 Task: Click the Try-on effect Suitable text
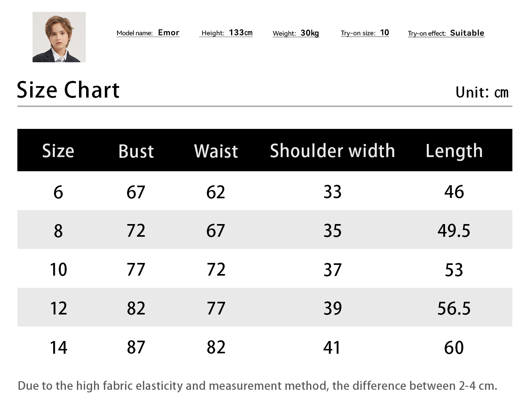pyautogui.click(x=446, y=33)
